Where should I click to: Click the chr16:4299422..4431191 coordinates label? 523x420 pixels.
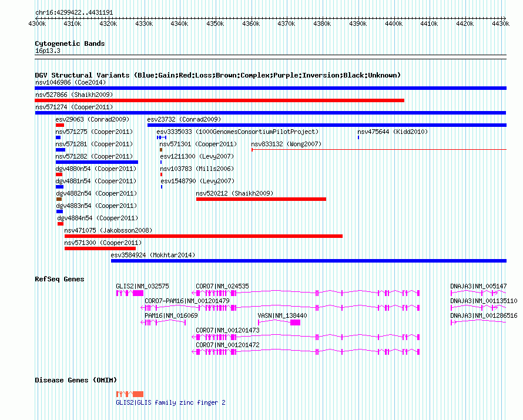[x=74, y=13]
